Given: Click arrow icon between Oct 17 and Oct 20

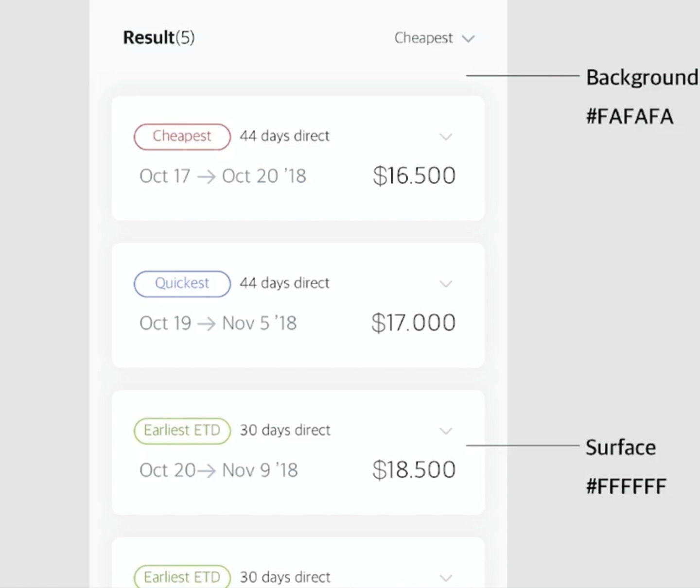Looking at the screenshot, I should click(206, 177).
